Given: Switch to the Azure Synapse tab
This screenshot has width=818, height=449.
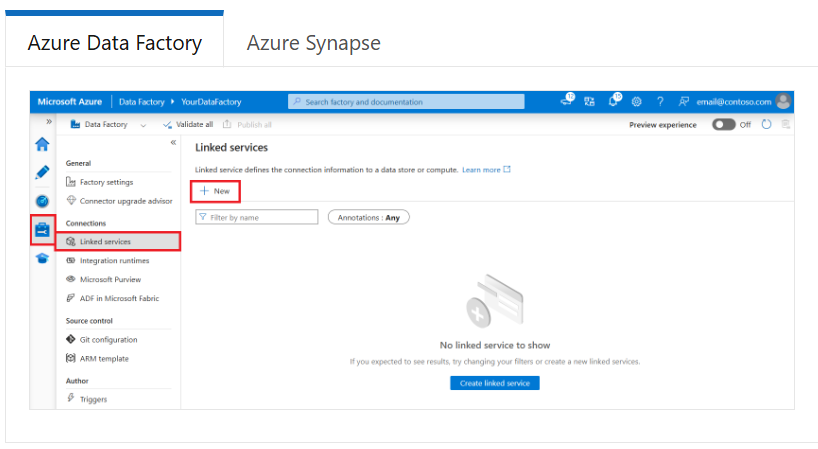Looking at the screenshot, I should pyautogui.click(x=313, y=43).
